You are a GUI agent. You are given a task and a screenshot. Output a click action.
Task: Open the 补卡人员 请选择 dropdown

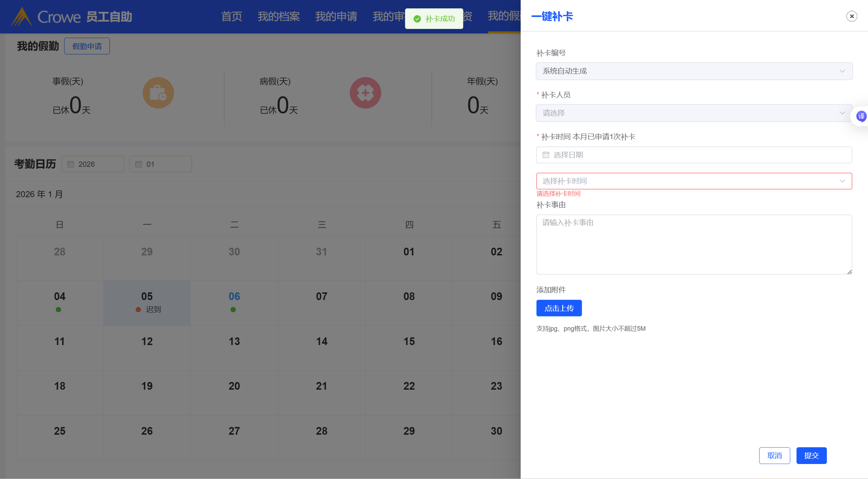694,113
